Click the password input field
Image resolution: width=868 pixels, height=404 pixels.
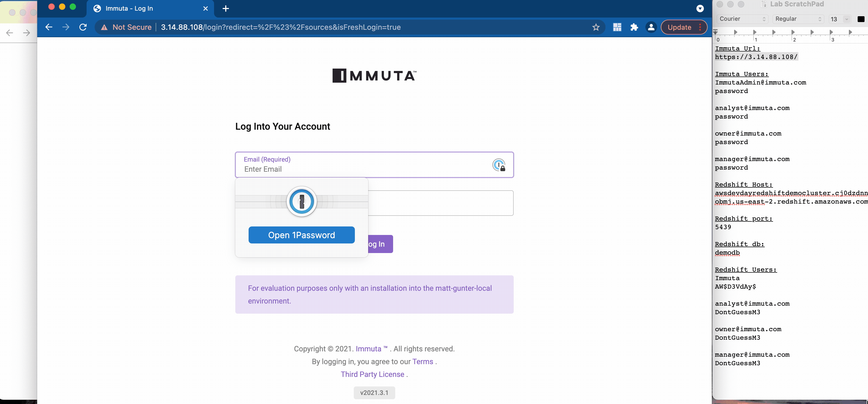[x=441, y=203]
